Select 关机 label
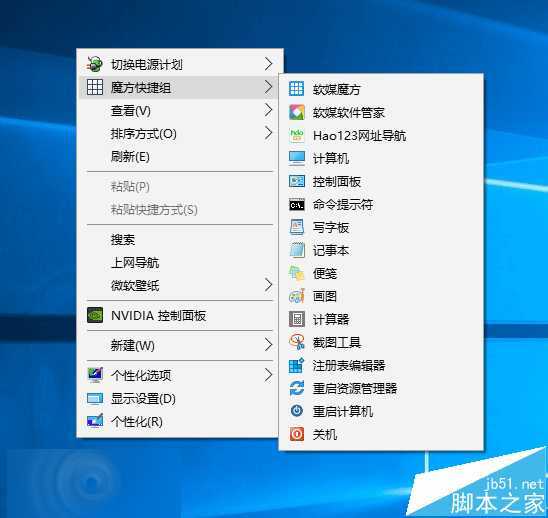This screenshot has width=548, height=518. click(325, 434)
